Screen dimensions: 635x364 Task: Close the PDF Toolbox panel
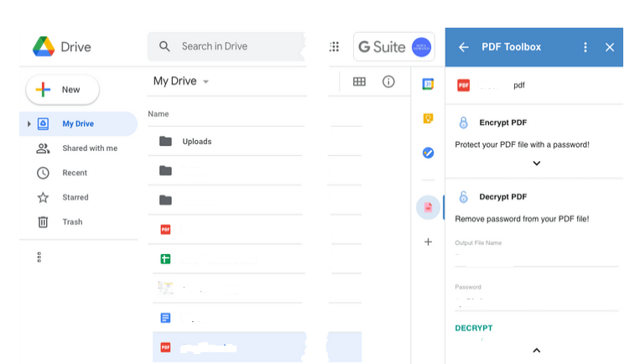click(x=610, y=47)
